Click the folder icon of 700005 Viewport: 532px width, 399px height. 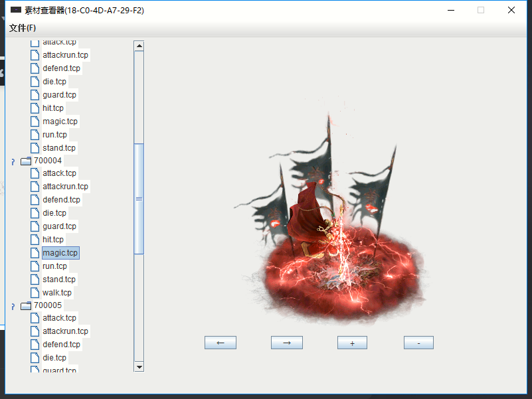pos(26,305)
